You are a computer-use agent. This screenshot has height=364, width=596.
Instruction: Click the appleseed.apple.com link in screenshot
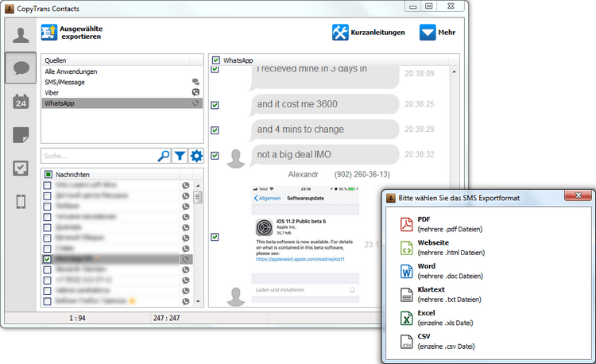[x=300, y=259]
